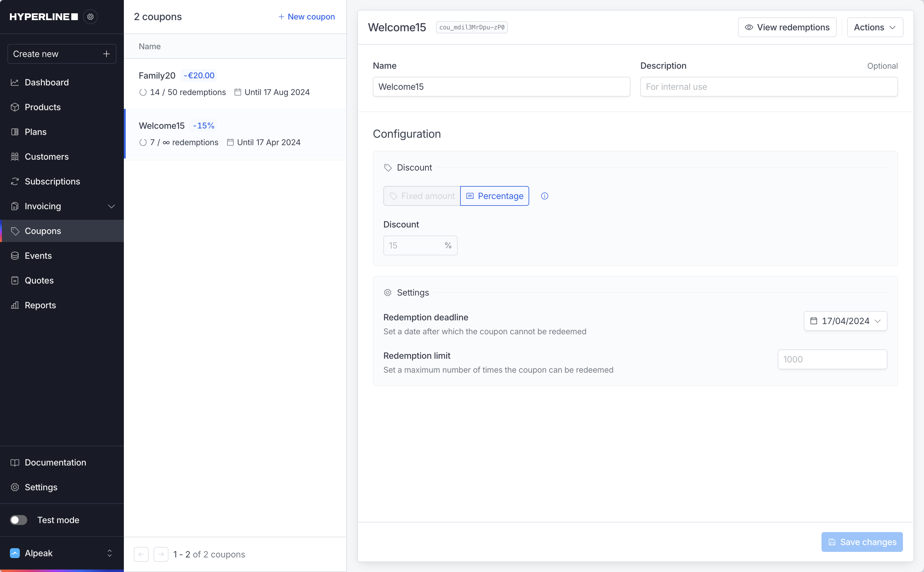Click the Quotes clipboard icon

click(x=15, y=280)
